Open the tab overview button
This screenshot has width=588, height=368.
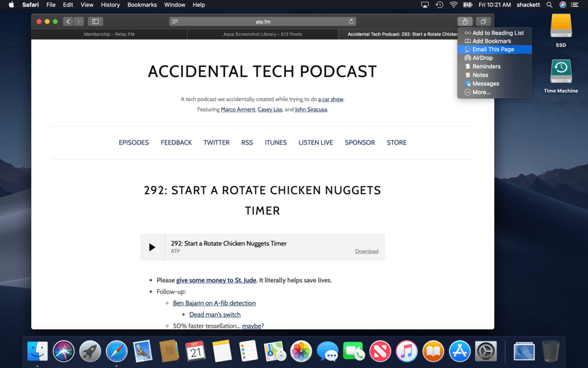[x=483, y=21]
